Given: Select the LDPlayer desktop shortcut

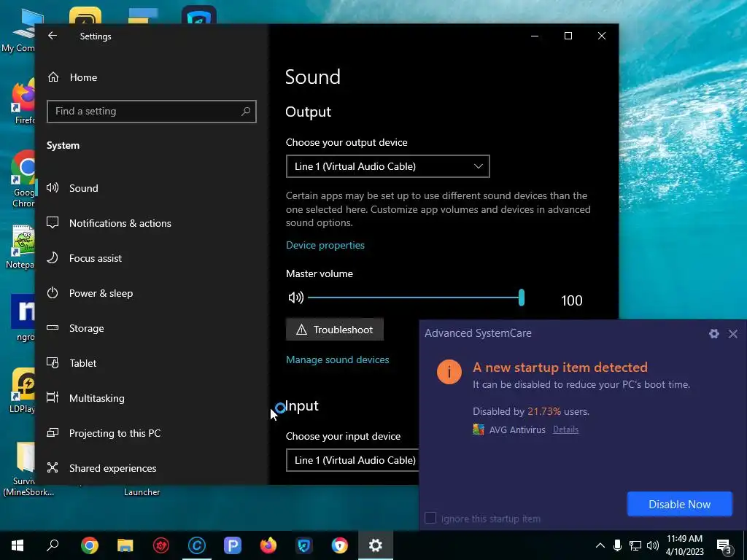Looking at the screenshot, I should 23,391.
